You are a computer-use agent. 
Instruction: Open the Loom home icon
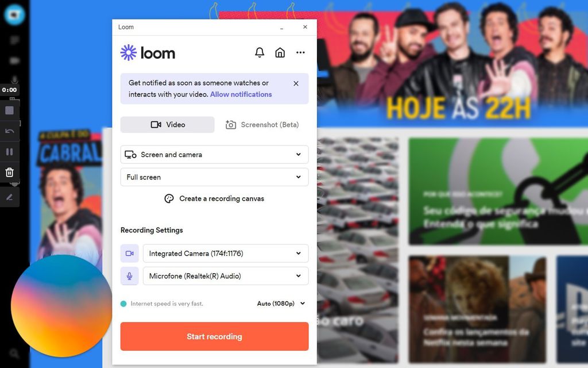click(280, 52)
